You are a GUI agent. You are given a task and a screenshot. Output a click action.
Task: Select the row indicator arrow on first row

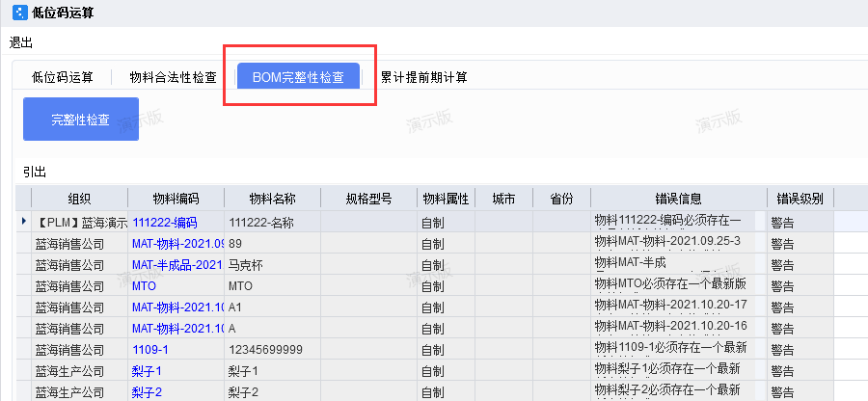[x=24, y=222]
